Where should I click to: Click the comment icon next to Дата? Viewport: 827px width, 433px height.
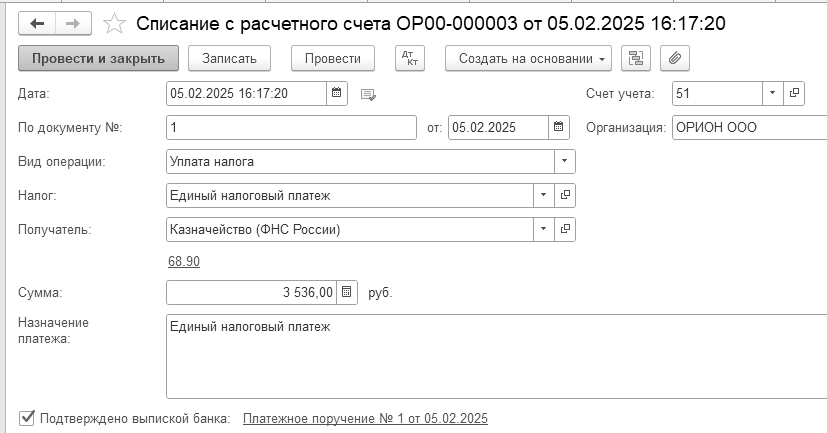point(368,94)
